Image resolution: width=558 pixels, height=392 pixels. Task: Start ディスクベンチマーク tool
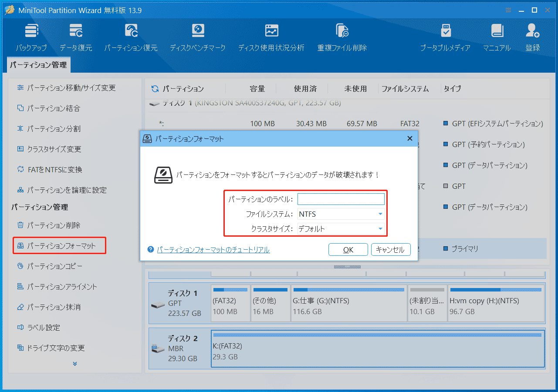click(x=198, y=38)
